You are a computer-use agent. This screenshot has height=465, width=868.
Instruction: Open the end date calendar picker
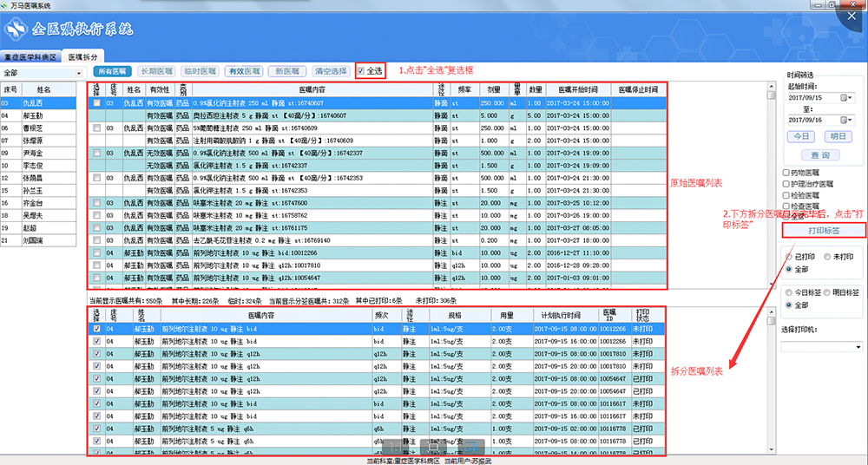pyautogui.click(x=851, y=121)
